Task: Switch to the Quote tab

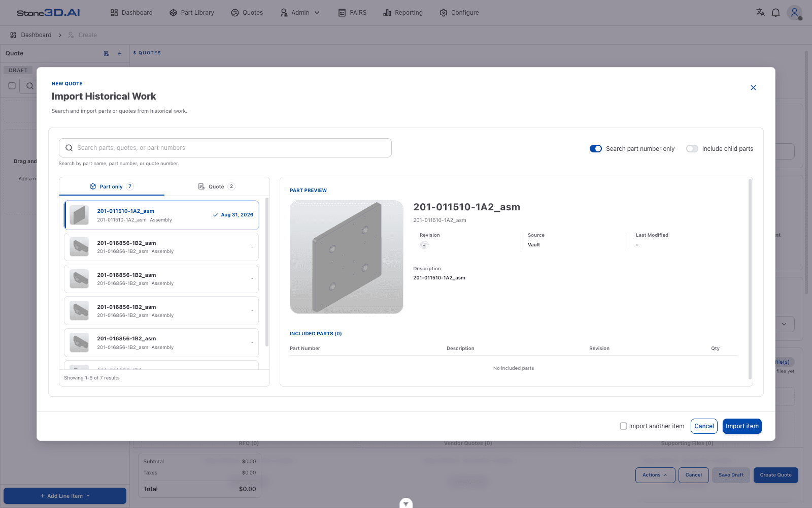Action: [x=217, y=186]
